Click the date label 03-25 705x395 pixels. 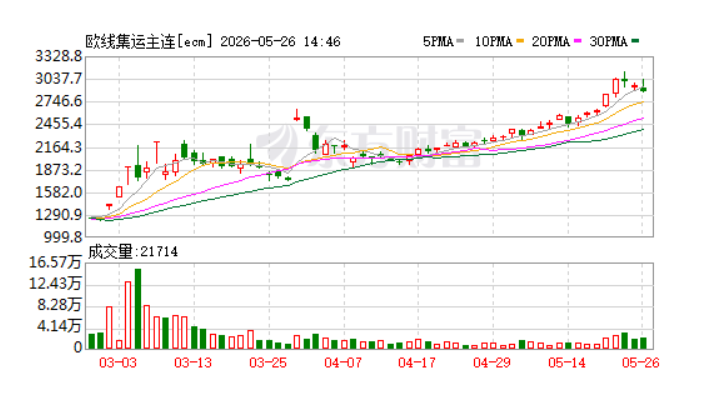point(268,363)
